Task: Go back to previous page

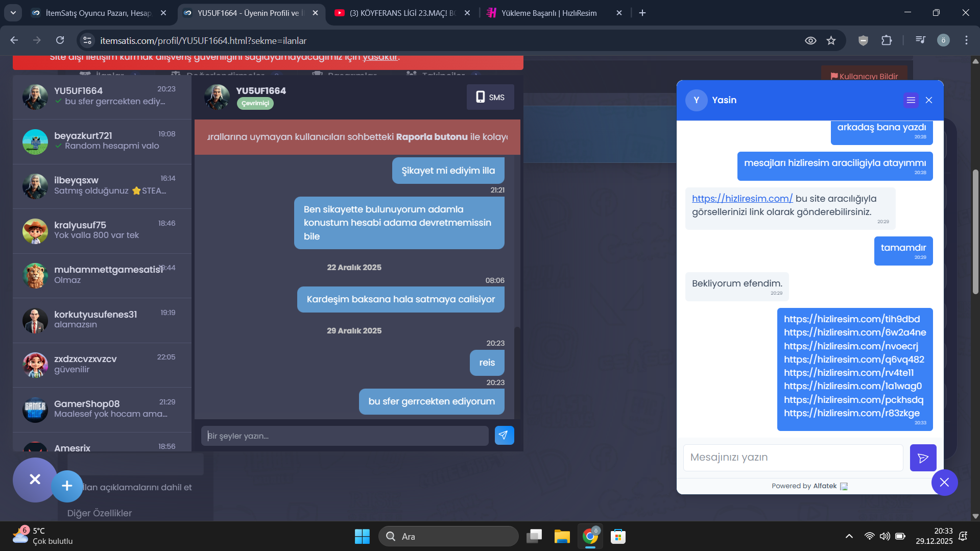Action: (x=14, y=40)
